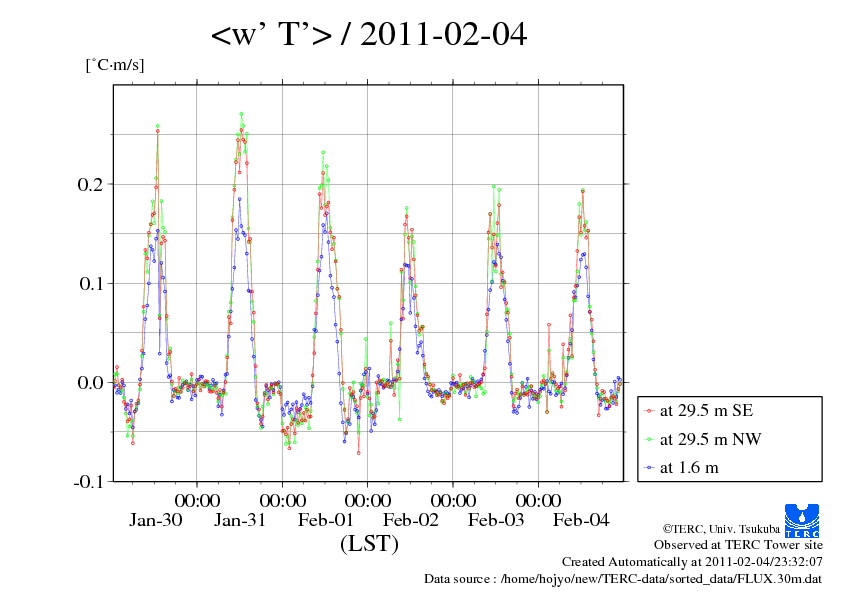
Task: Click the (LST) axis label
Action: pyautogui.click(x=369, y=543)
